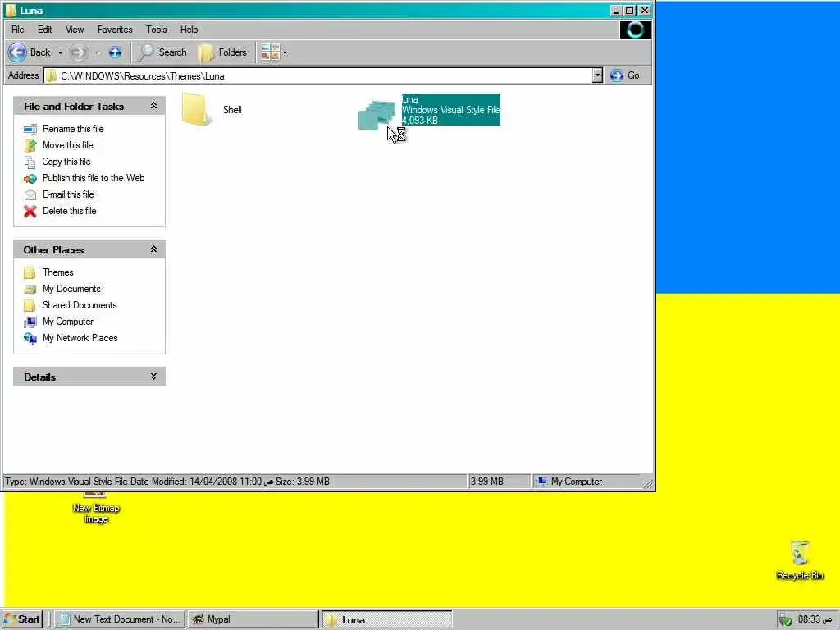
Task: Collapse File and Folder Tasks panel
Action: (x=153, y=106)
